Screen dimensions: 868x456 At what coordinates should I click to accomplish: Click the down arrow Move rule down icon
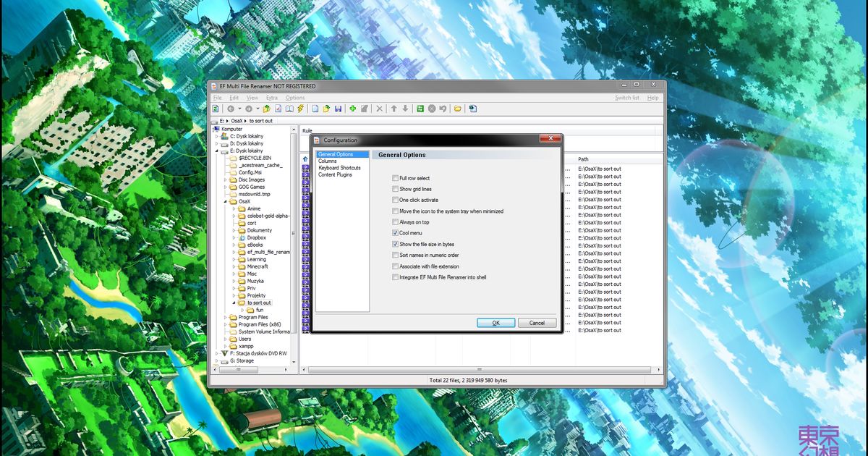pyautogui.click(x=406, y=108)
